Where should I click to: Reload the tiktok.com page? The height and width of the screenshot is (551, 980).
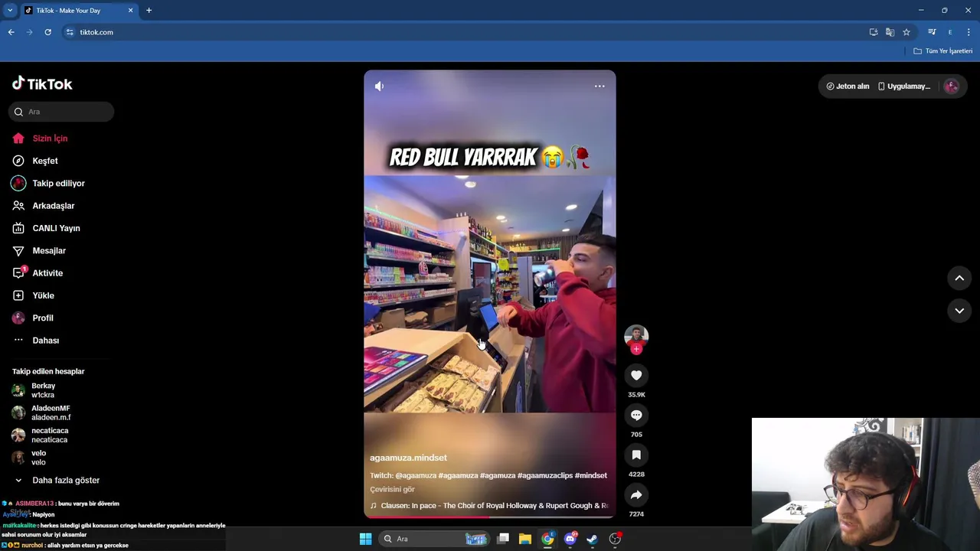point(47,32)
